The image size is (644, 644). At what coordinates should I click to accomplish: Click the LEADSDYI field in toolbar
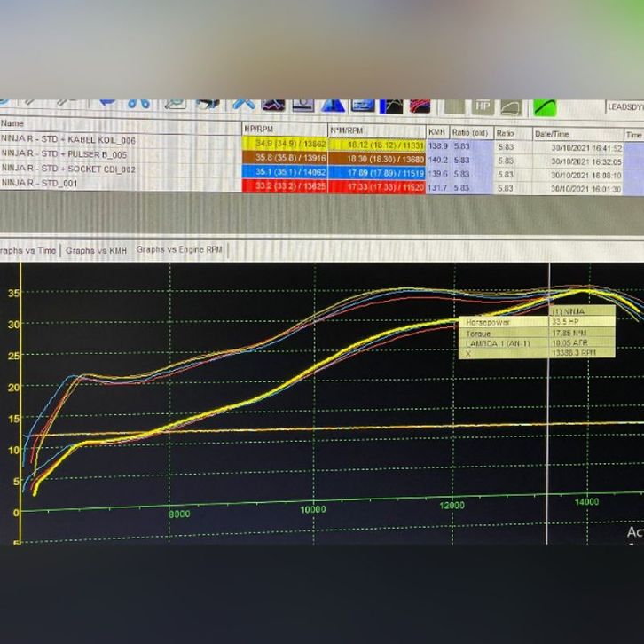[x=624, y=106]
